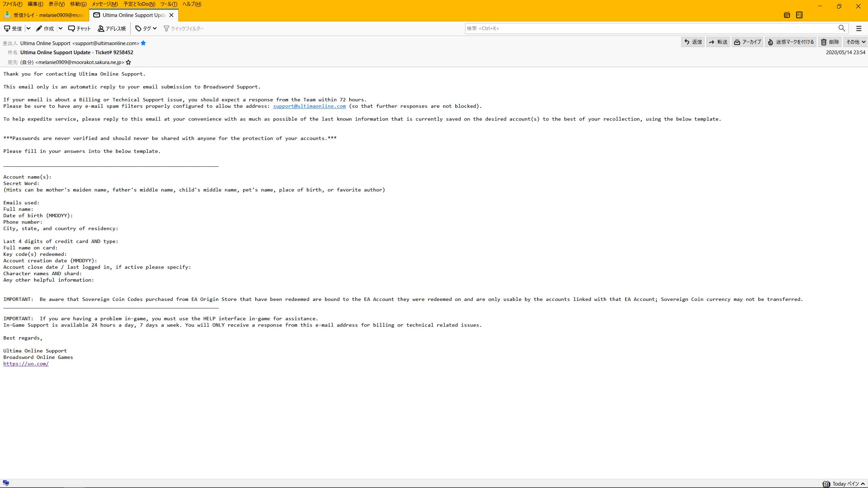Expand the Write message dropdown arrow

tap(60, 28)
